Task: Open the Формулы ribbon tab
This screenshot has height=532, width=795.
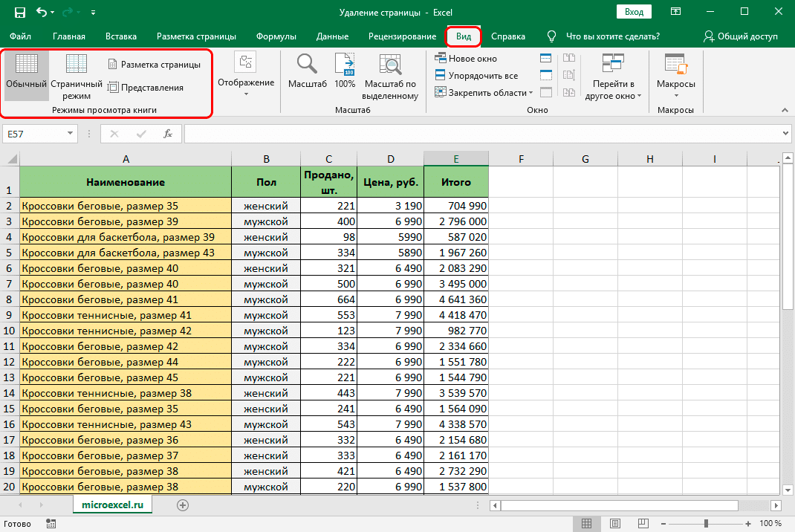Action: (x=276, y=36)
